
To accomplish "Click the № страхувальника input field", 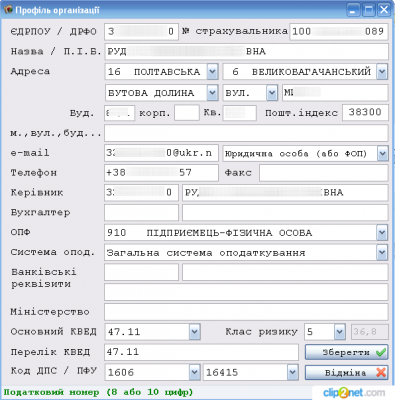I will (x=339, y=32).
